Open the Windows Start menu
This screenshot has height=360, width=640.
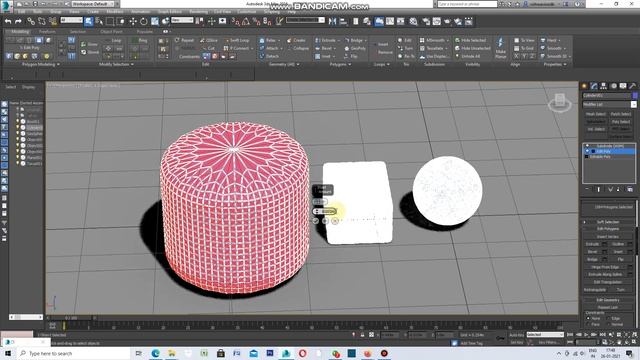[8, 353]
